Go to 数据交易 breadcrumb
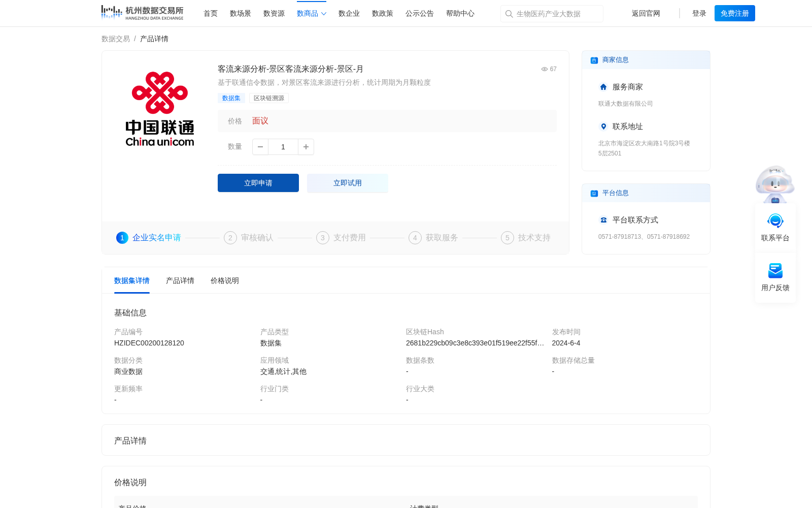Viewport: 812px width, 508px height. [116, 39]
